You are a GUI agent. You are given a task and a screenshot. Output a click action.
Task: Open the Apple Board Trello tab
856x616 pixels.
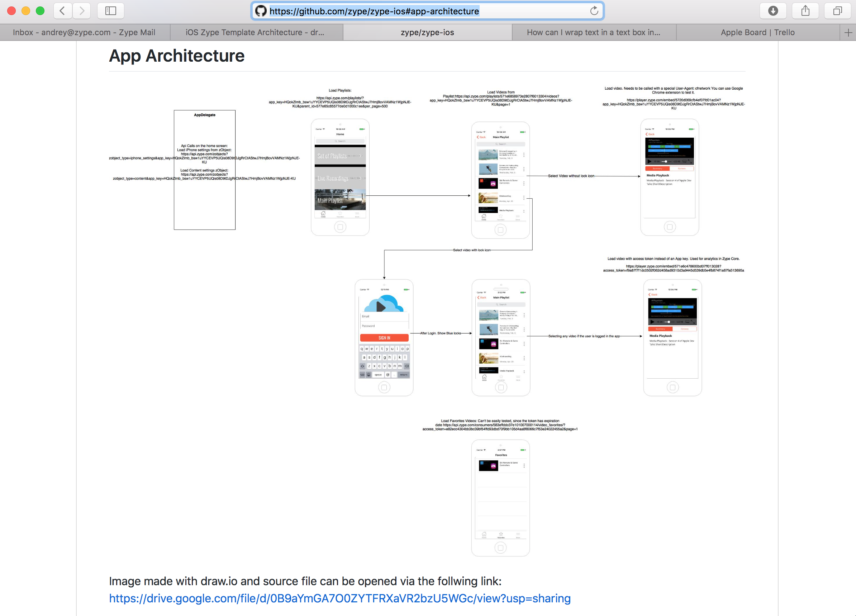[757, 33]
